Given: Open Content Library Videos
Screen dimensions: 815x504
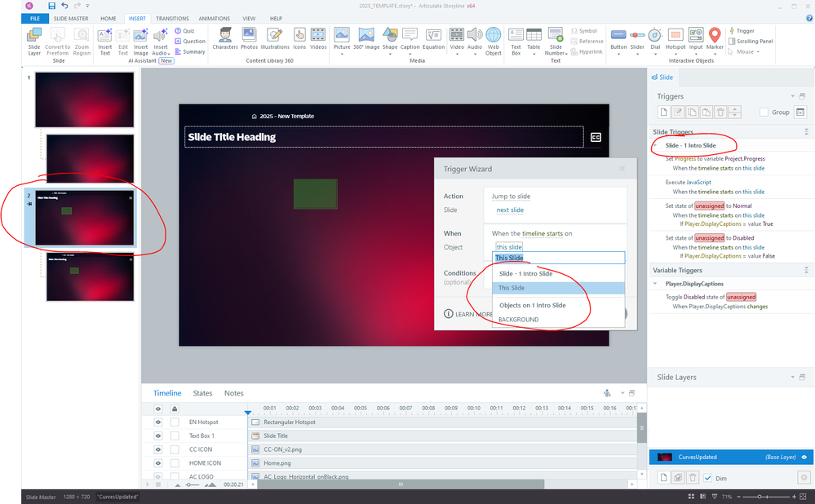Looking at the screenshot, I should pyautogui.click(x=318, y=39).
